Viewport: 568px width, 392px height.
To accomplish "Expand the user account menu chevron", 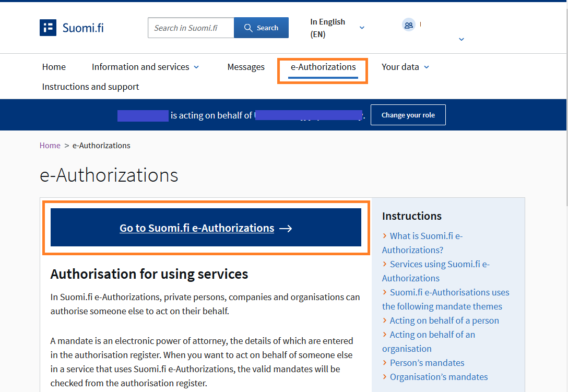I will point(461,39).
